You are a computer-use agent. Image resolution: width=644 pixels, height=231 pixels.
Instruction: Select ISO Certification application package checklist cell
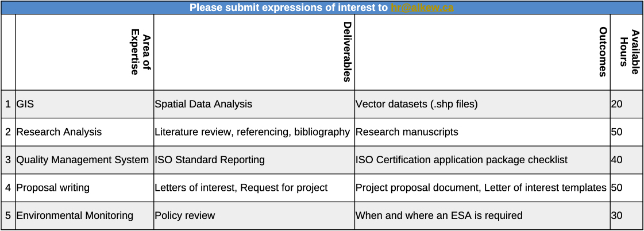coord(483,160)
